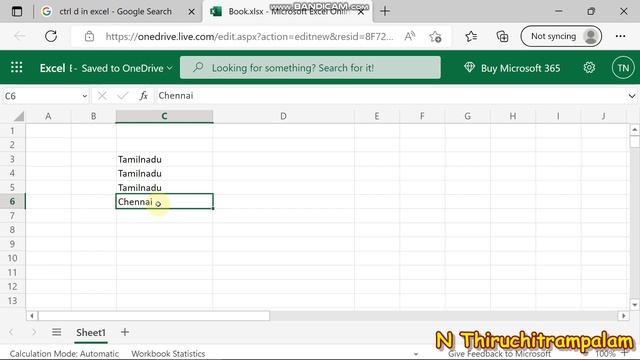Expand the Name Box dropdown
This screenshot has height=360, width=640.
(84, 96)
